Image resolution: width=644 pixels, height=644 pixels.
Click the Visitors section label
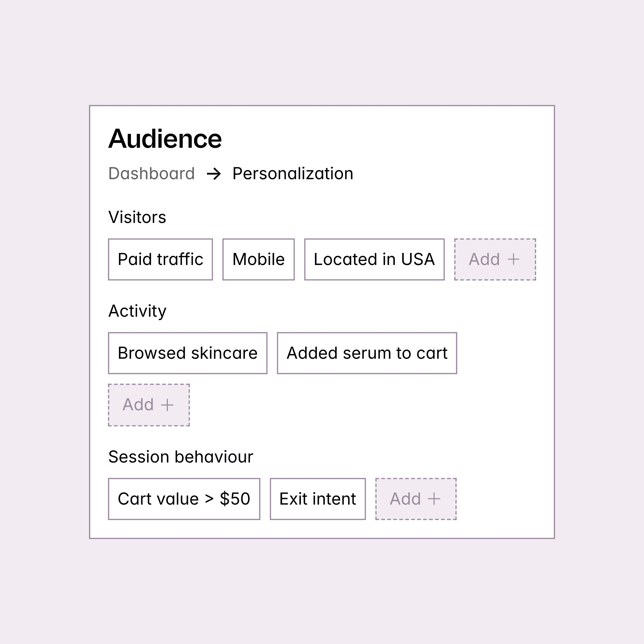(x=137, y=217)
